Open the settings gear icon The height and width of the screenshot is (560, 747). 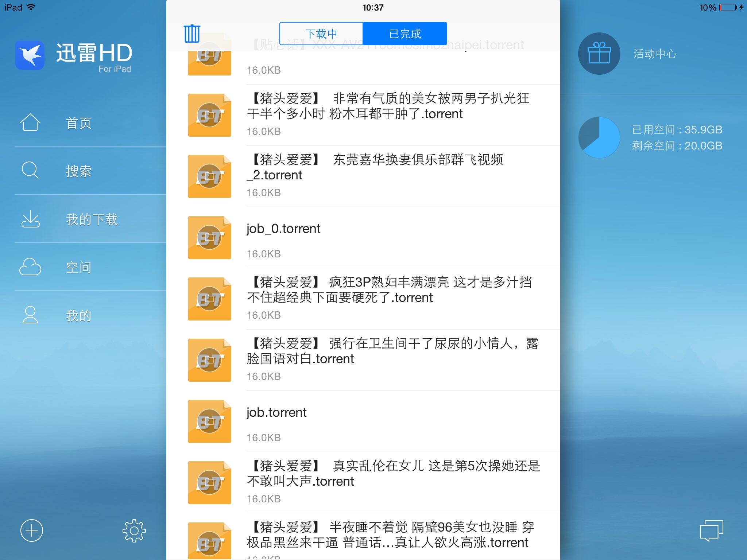click(134, 530)
